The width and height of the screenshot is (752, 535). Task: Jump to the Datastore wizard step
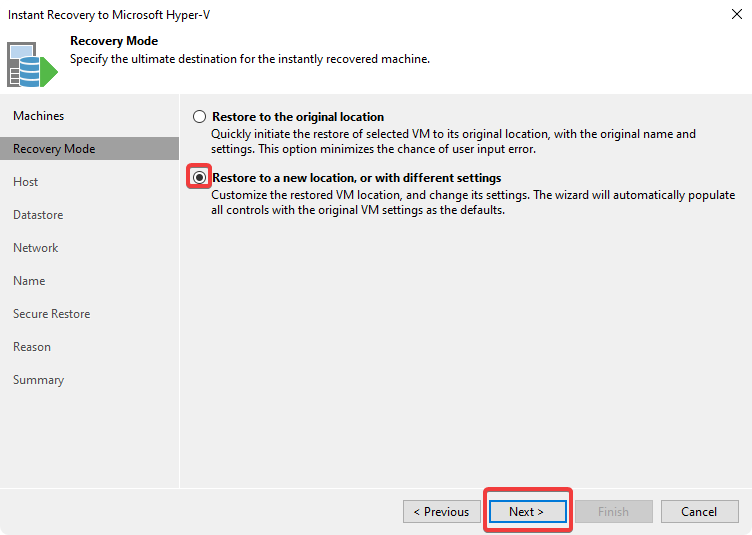[x=38, y=215]
